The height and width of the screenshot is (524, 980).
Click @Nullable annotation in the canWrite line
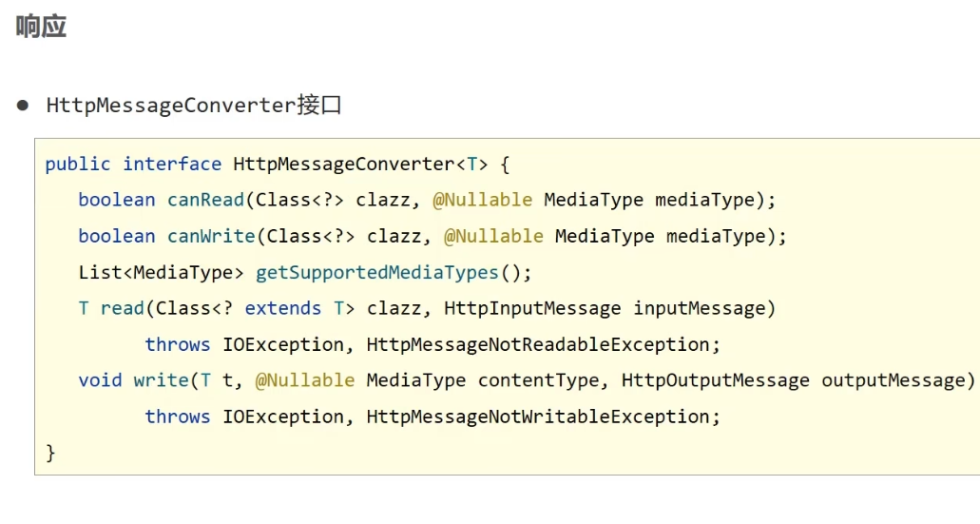click(x=493, y=237)
